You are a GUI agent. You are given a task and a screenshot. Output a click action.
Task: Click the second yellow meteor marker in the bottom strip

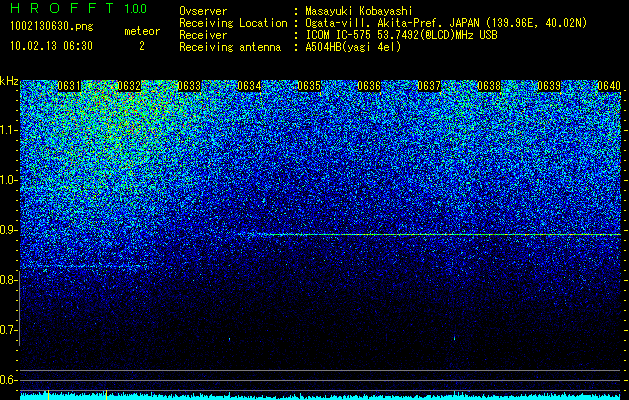[106, 395]
